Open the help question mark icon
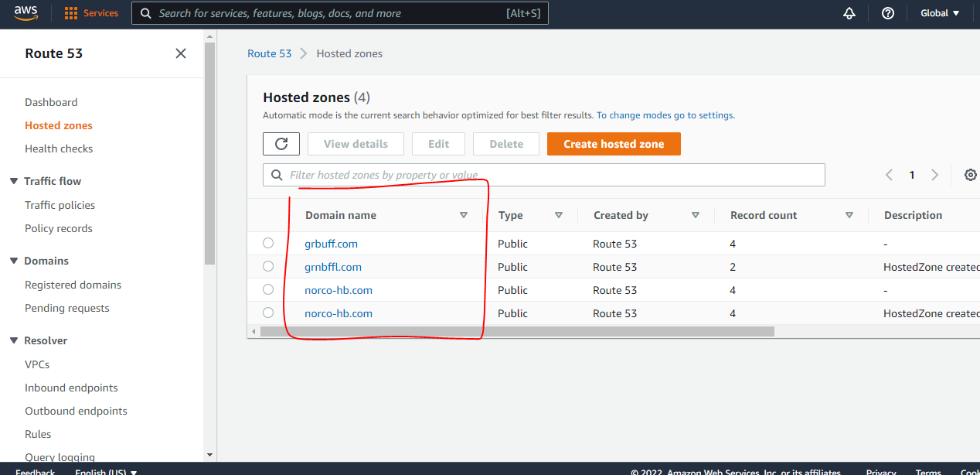The image size is (980, 475). coord(888,13)
